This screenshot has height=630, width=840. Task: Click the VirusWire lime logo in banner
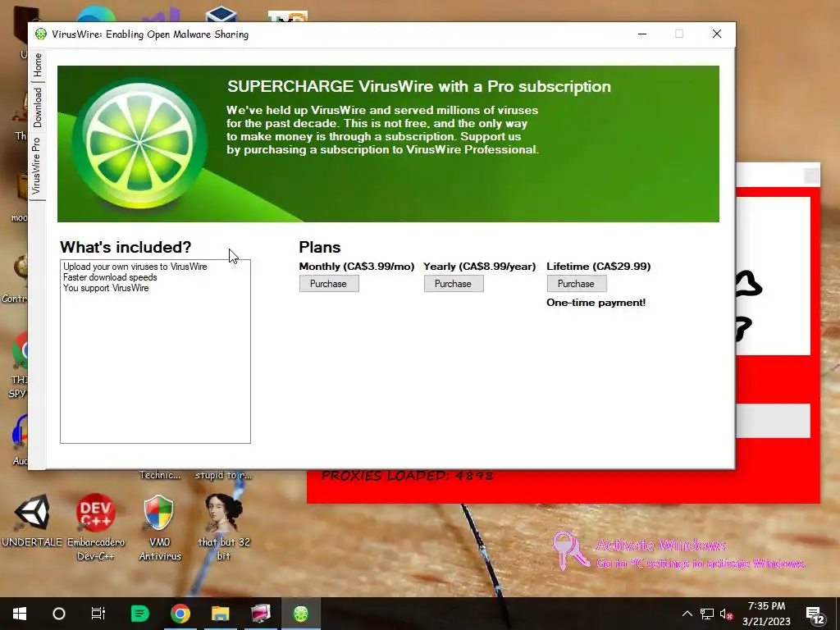pos(139,143)
